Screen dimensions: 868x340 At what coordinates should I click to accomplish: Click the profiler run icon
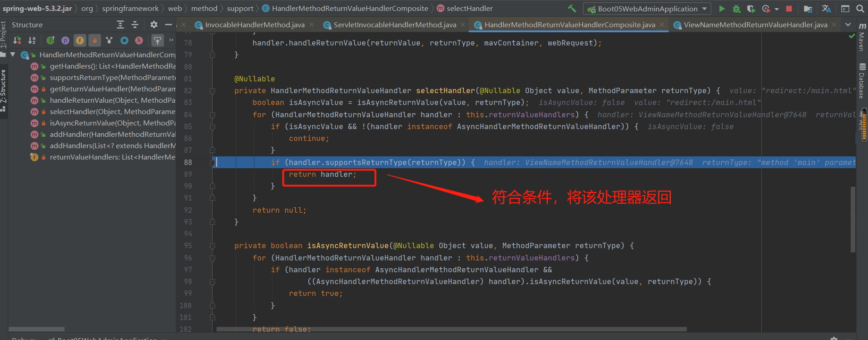click(766, 9)
